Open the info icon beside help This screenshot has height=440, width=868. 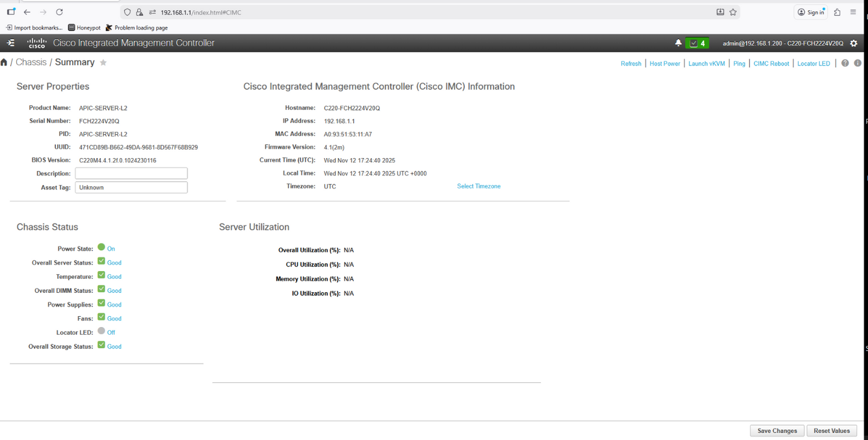pyautogui.click(x=858, y=63)
